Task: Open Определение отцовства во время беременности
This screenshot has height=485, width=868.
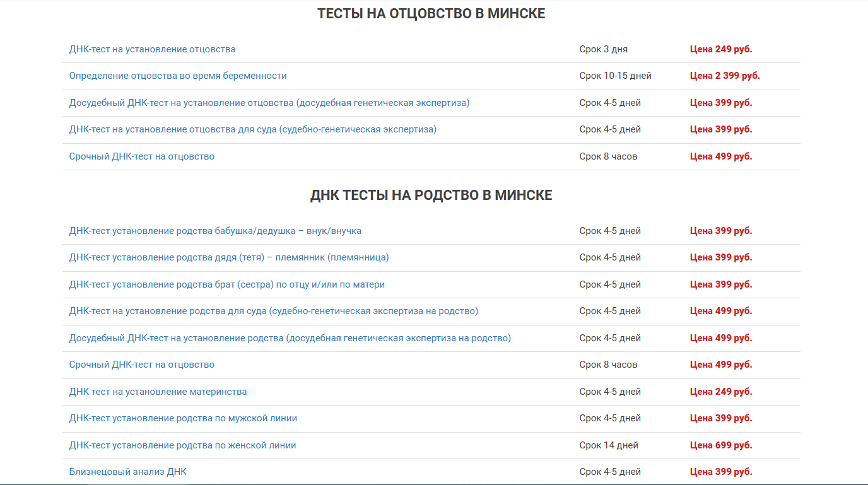Action: (x=178, y=75)
